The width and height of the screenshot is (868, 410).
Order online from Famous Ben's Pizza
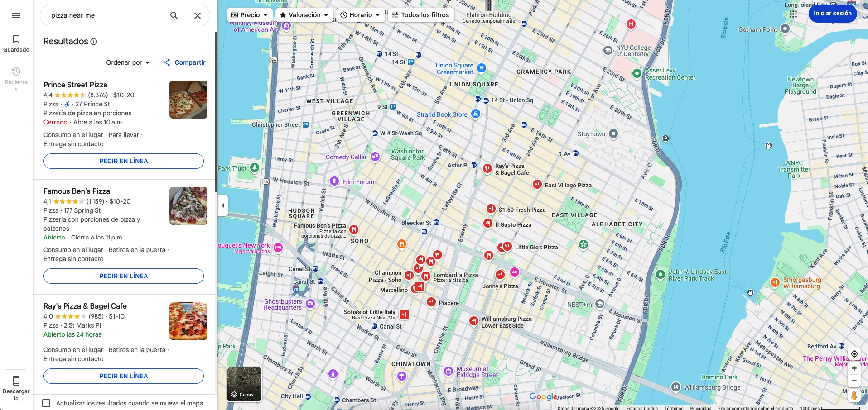124,276
